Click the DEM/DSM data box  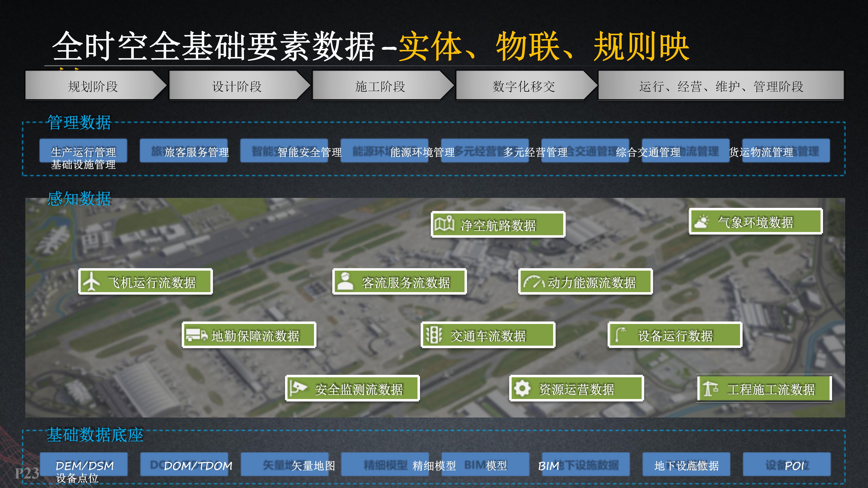tap(84, 464)
